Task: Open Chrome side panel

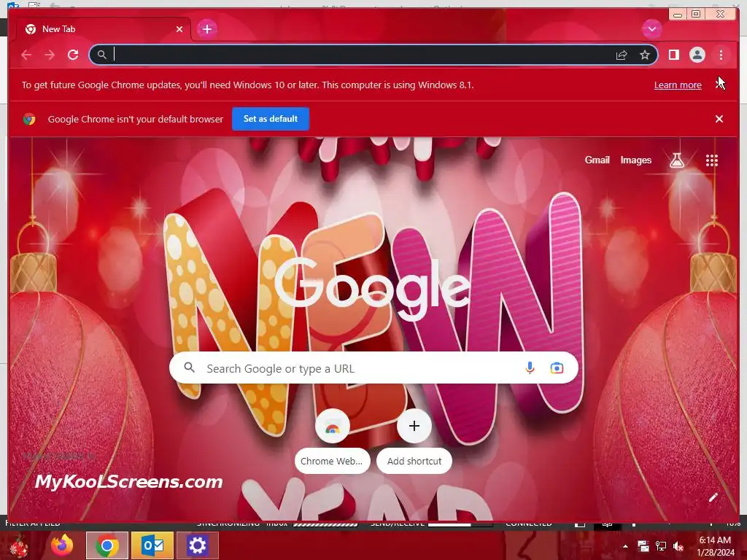Action: [x=673, y=55]
